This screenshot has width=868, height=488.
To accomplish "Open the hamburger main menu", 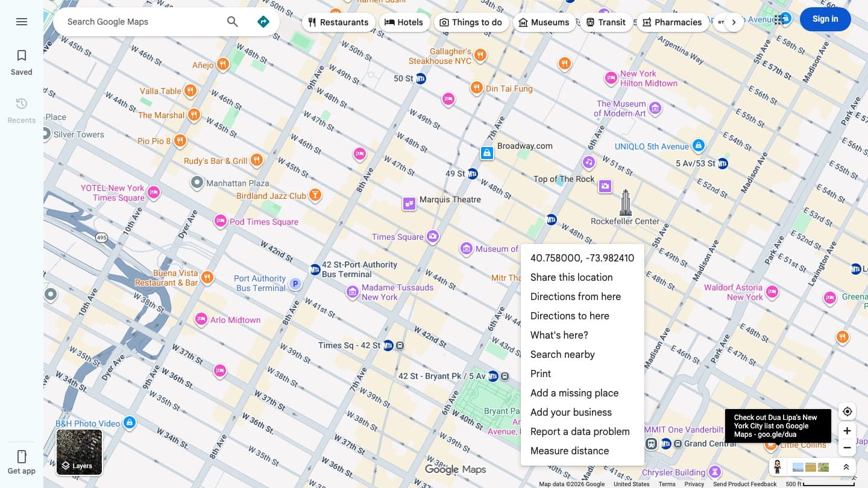I will coord(22,22).
